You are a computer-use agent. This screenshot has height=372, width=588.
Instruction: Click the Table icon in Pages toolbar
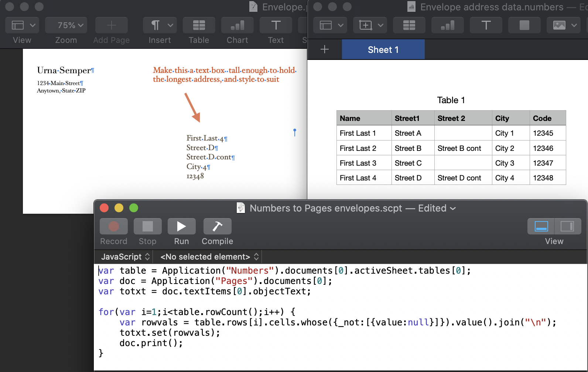coord(199,25)
